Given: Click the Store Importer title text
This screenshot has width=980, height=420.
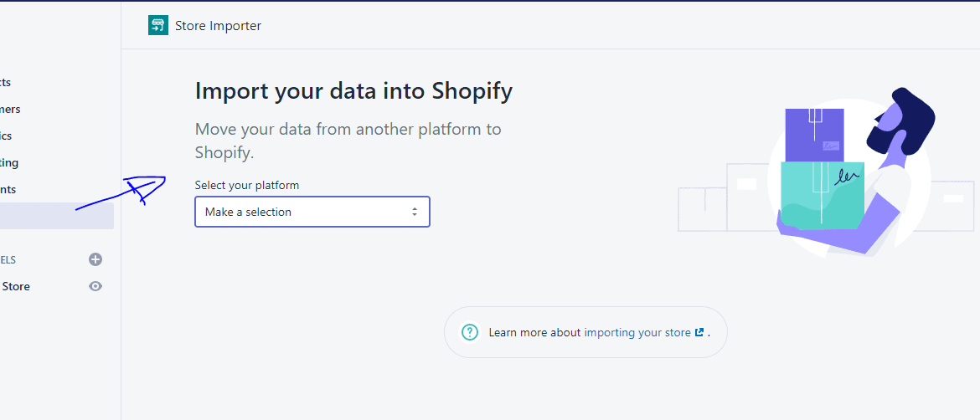Looking at the screenshot, I should click(218, 26).
